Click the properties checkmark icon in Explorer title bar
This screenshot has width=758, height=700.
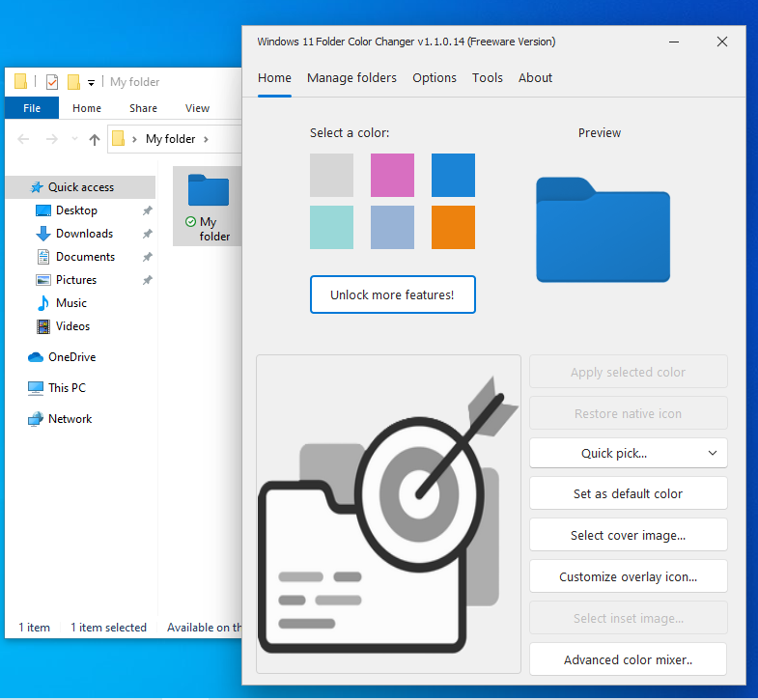click(x=52, y=82)
